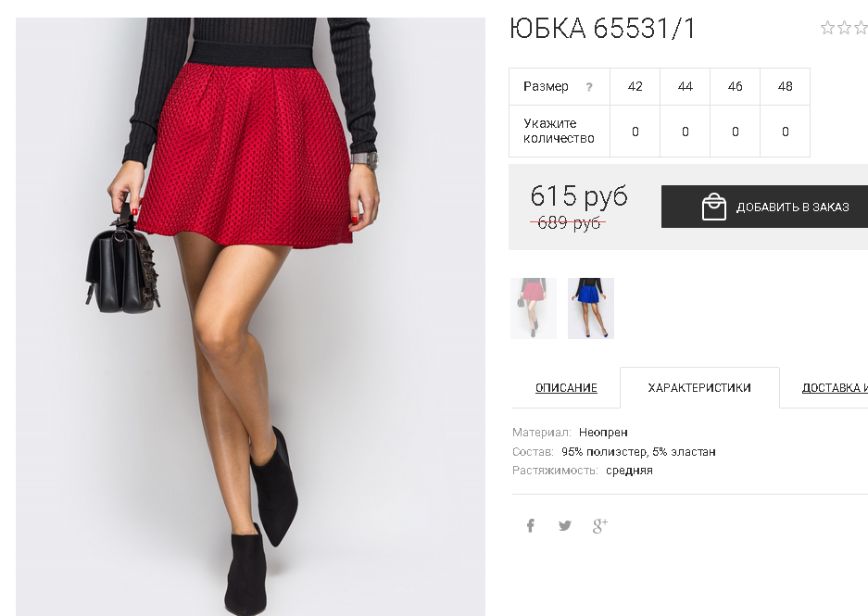Set quantity for size 44
The height and width of the screenshot is (616, 868).
coord(686,132)
